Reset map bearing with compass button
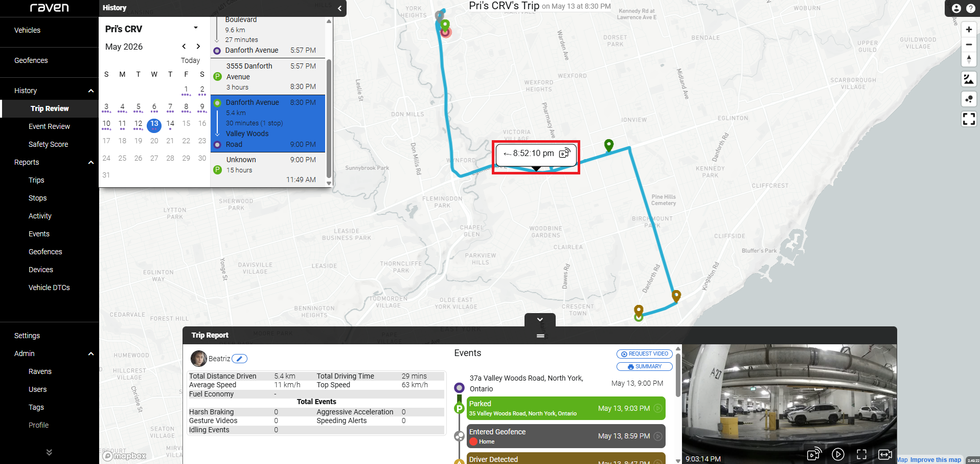 coord(969,59)
